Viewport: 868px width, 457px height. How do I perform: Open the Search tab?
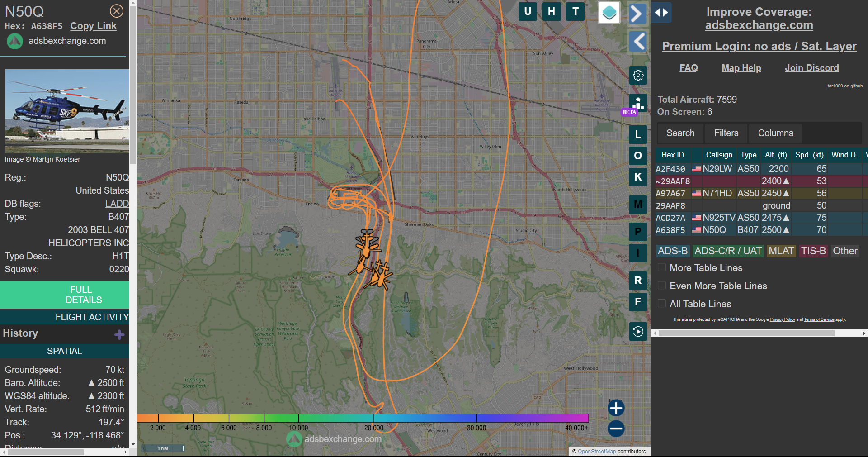coord(680,133)
